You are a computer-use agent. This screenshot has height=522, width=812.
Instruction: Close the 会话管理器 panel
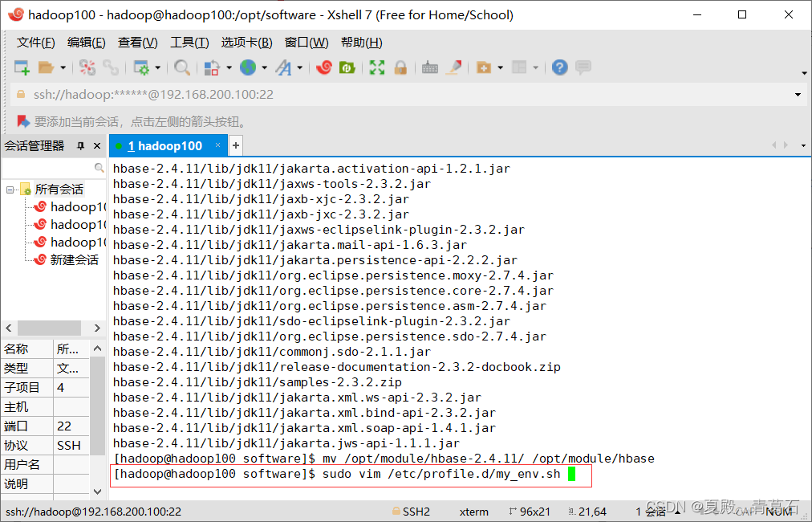97,146
